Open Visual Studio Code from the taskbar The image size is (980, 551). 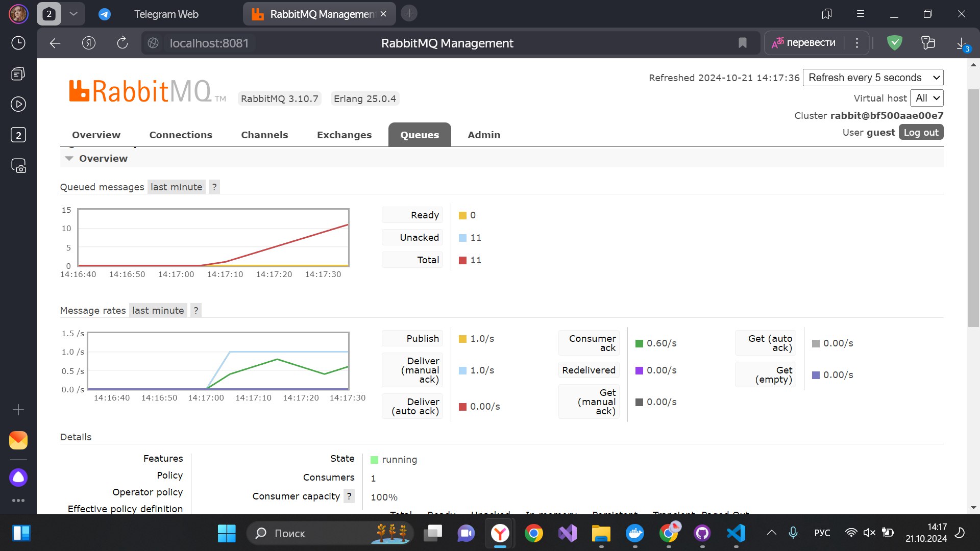tap(736, 534)
